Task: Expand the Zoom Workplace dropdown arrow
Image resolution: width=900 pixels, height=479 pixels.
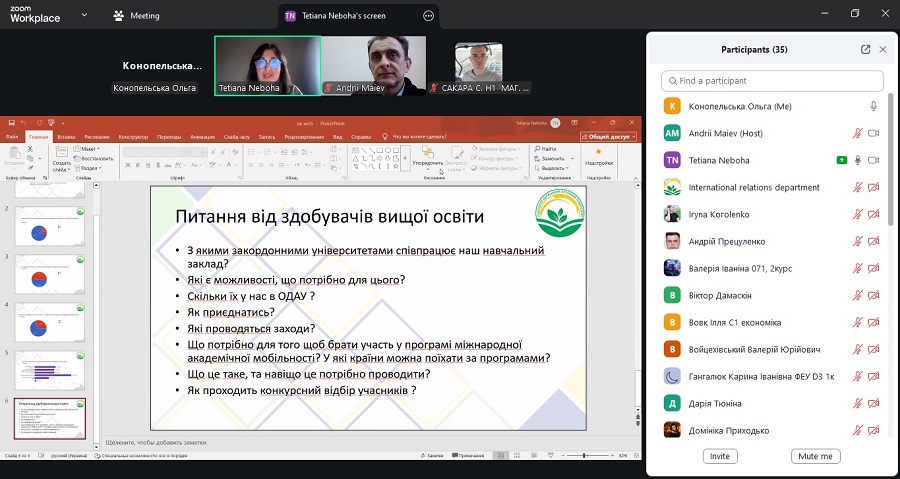Action: (x=83, y=16)
